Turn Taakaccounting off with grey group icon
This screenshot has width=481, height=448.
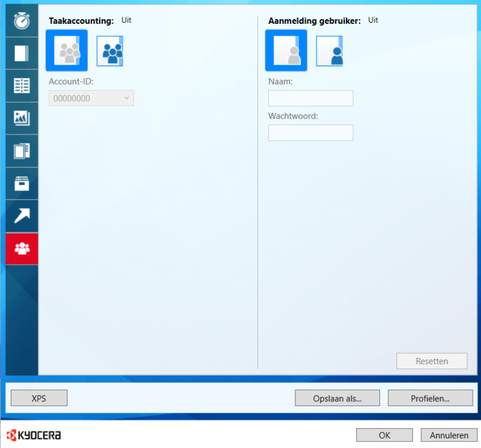coord(66,51)
